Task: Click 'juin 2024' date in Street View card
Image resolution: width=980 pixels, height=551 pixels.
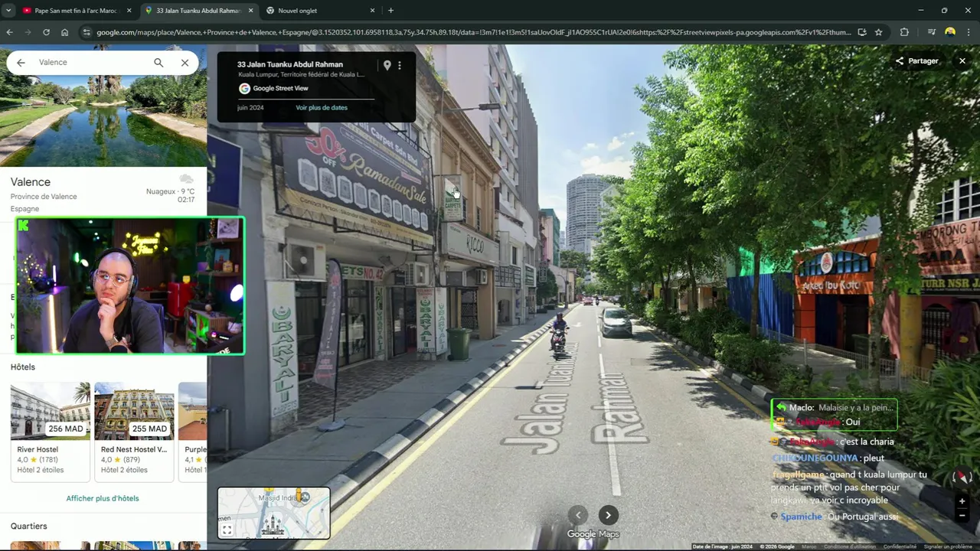Action: coord(250,108)
